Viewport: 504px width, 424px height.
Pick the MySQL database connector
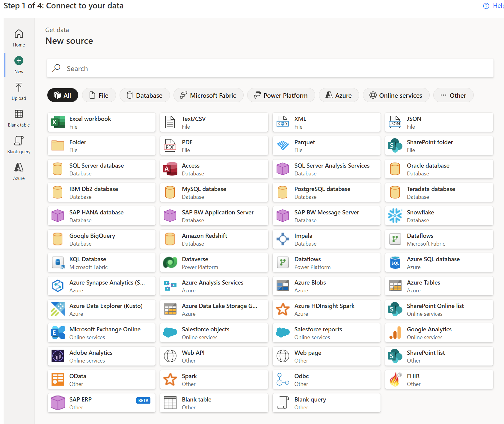click(214, 193)
